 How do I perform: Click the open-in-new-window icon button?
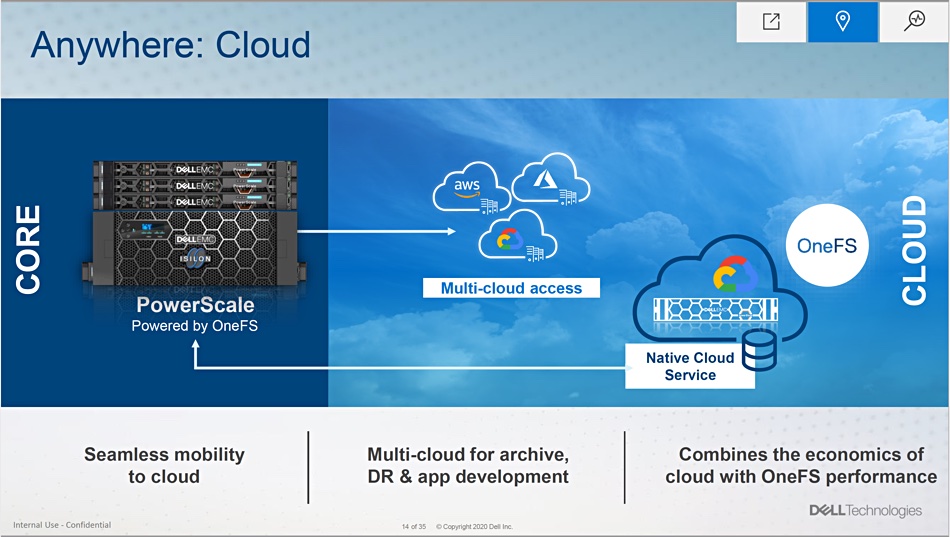[x=771, y=22]
